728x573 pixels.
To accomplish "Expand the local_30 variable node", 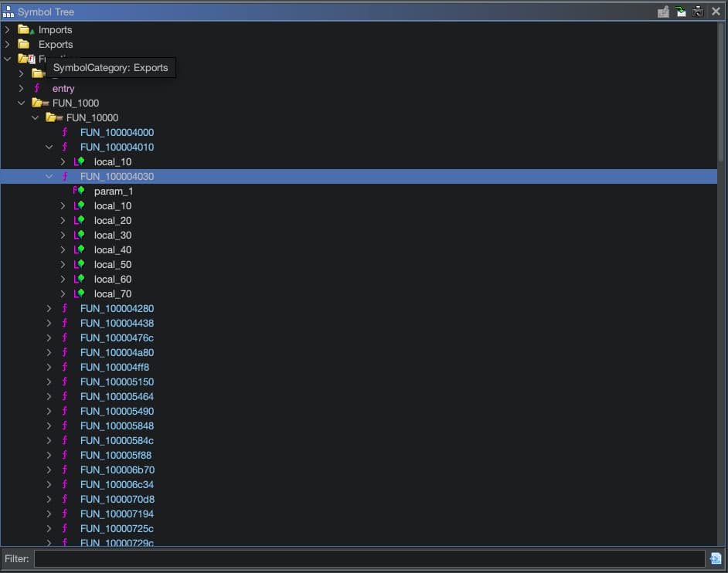I will pos(63,236).
